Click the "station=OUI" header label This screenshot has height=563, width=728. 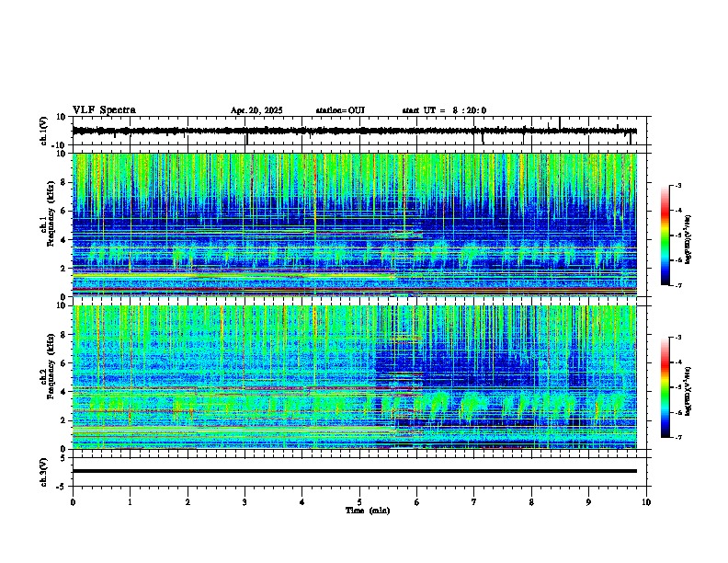[340, 110]
